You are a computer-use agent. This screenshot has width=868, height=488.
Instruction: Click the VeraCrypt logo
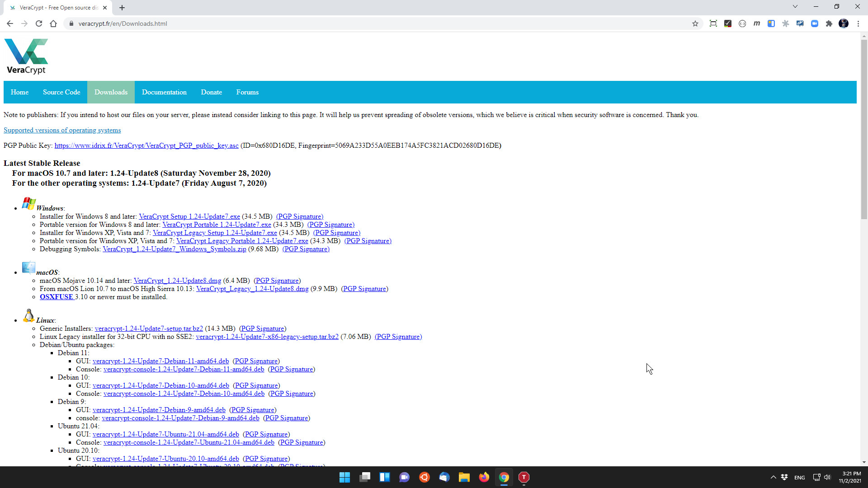[x=26, y=56]
